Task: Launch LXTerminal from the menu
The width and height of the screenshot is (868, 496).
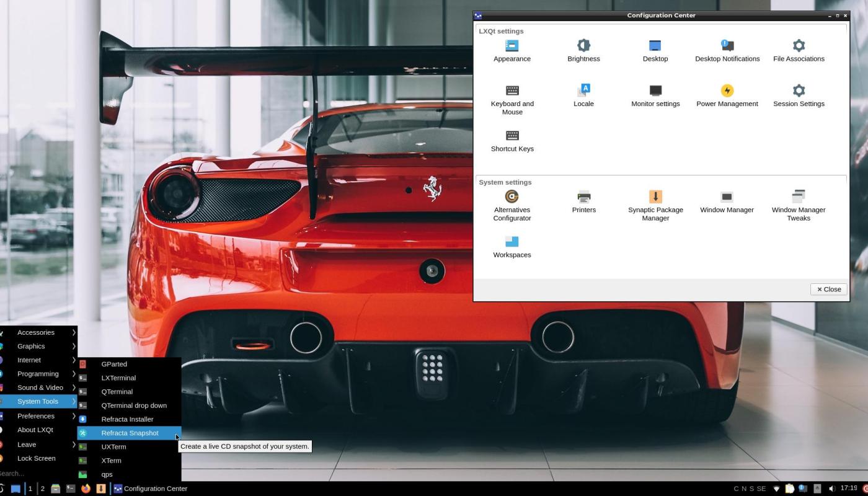Action: [x=129, y=378]
